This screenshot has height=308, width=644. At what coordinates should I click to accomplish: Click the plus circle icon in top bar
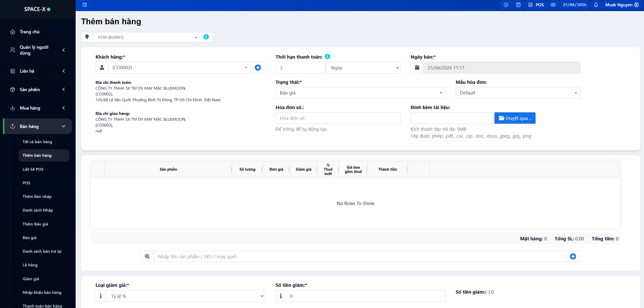506,5
